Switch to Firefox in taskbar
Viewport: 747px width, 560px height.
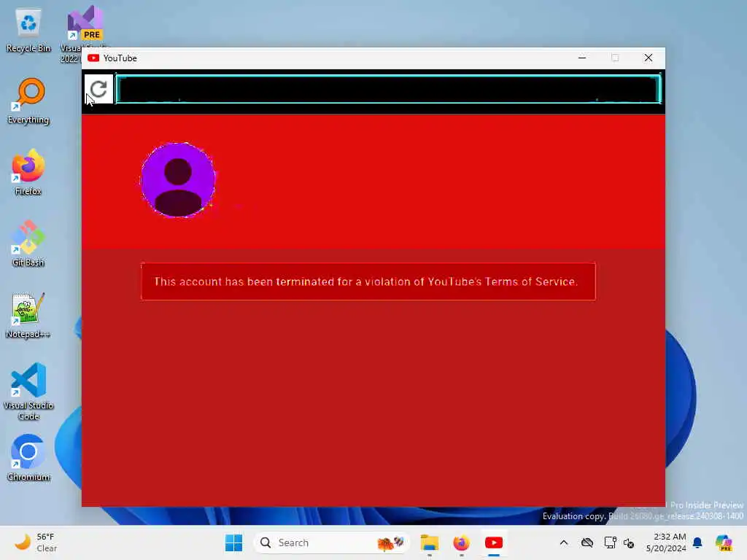[x=461, y=542]
